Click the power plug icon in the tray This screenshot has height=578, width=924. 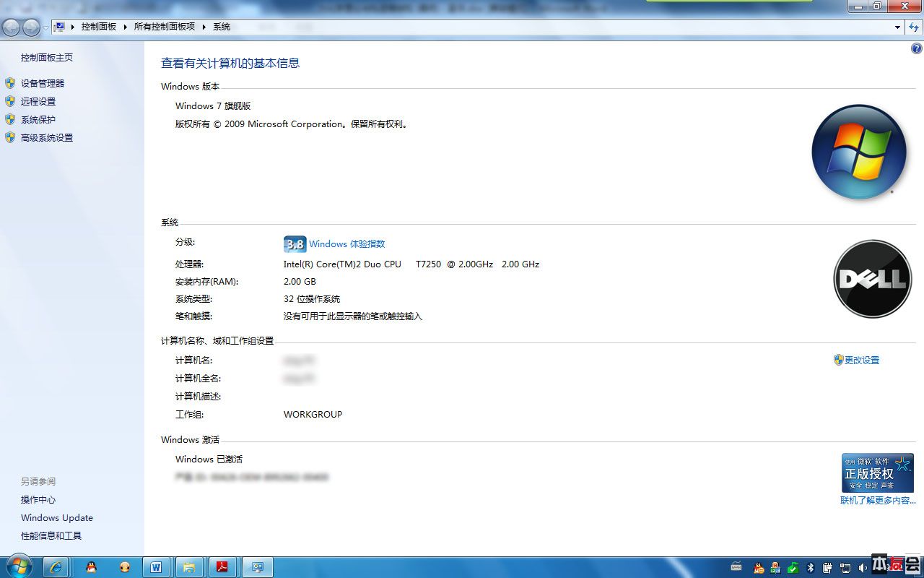point(827,567)
